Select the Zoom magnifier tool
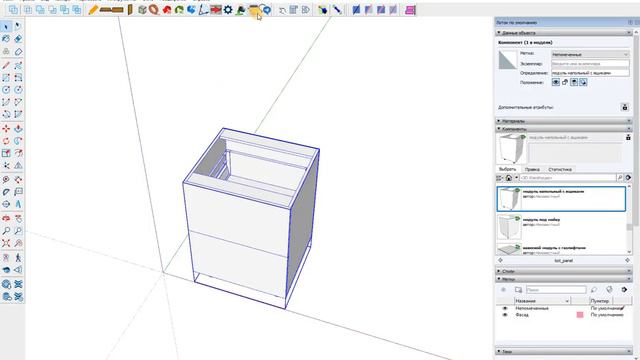This screenshot has width=640, height=360. (6, 231)
